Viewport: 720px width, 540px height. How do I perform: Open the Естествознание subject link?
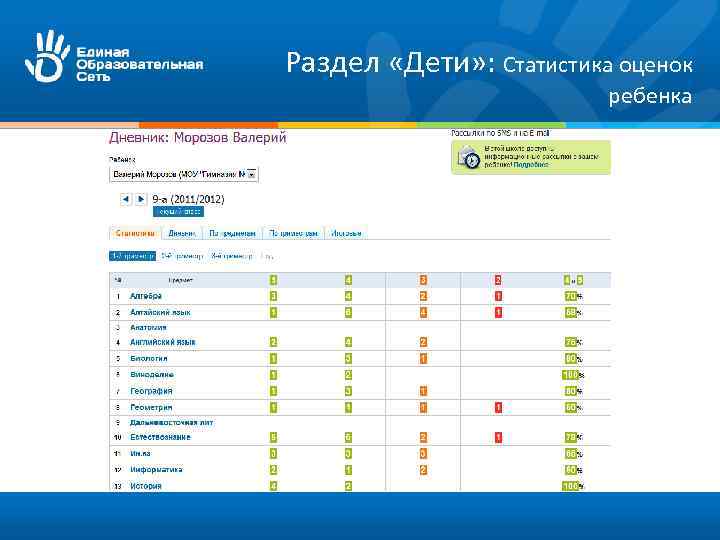160,437
